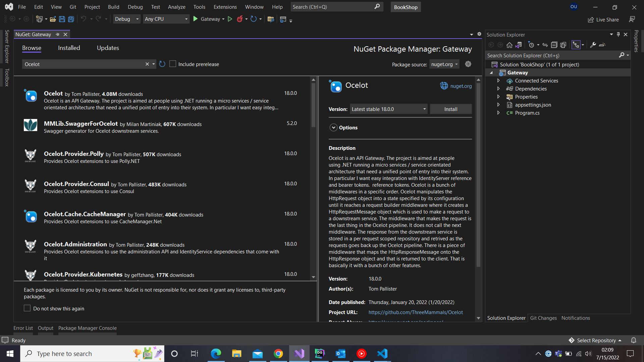Open Live Share session

(x=603, y=20)
